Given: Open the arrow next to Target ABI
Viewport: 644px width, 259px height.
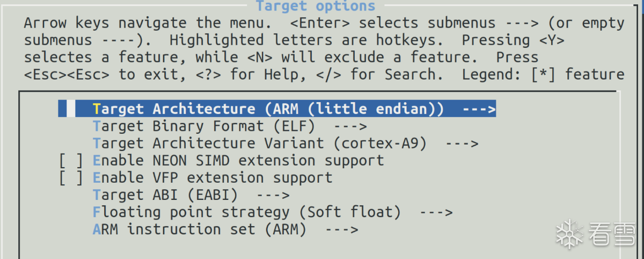Looking at the screenshot, I should pyautogui.click(x=273, y=195).
